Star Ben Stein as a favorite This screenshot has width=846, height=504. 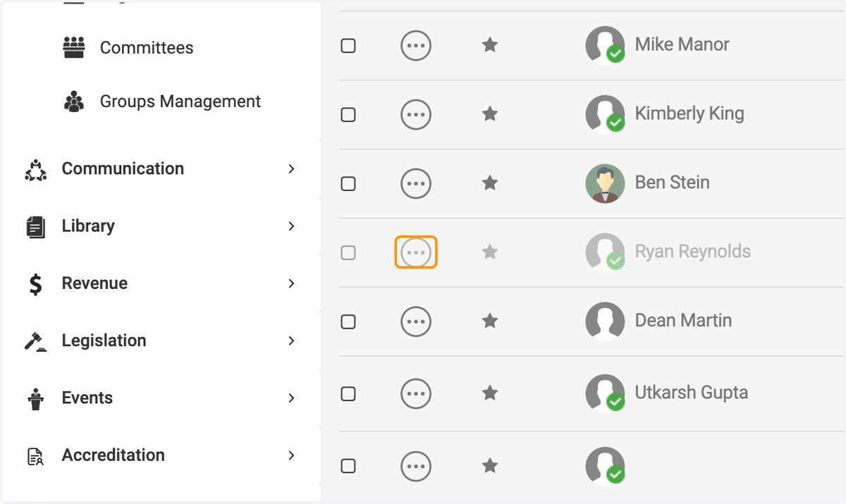(490, 183)
